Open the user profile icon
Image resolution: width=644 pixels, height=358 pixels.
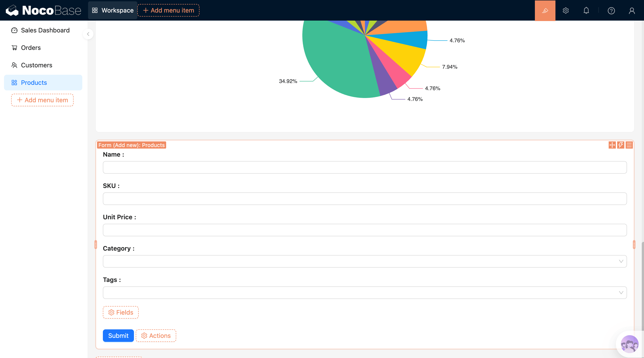(x=631, y=11)
